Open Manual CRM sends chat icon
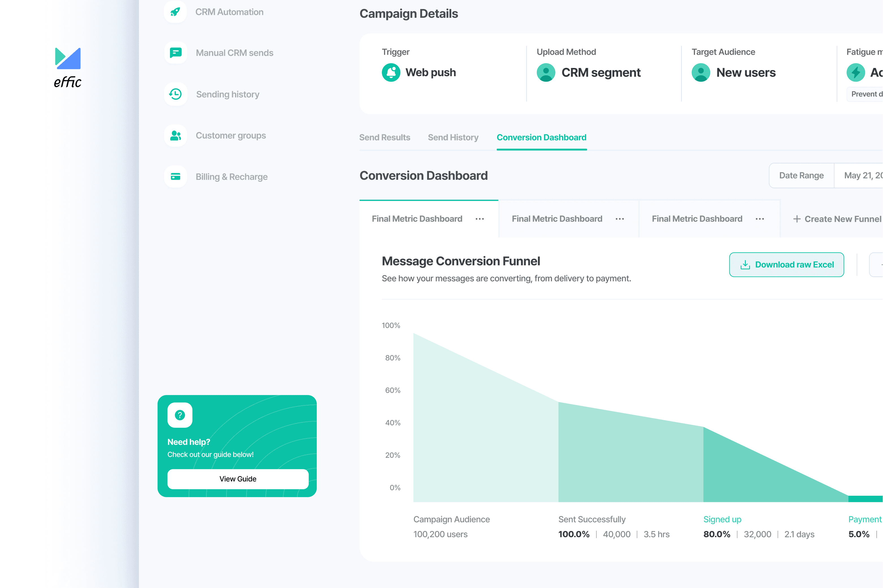883x588 pixels. tap(175, 52)
